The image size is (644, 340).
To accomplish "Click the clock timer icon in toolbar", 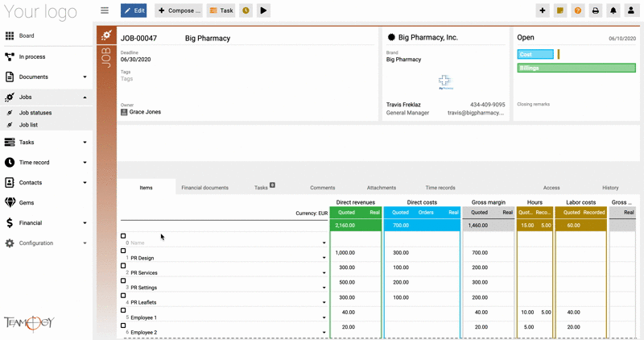I will tap(246, 10).
